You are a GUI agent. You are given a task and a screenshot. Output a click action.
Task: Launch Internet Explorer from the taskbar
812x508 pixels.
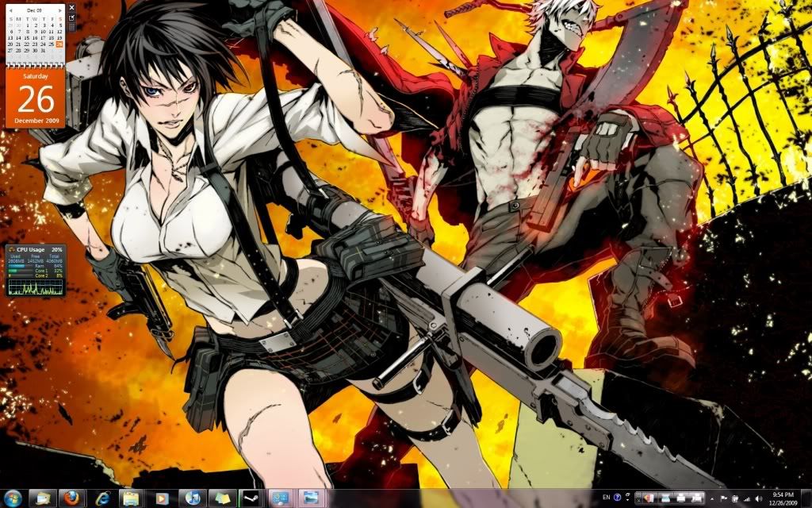[x=102, y=498]
